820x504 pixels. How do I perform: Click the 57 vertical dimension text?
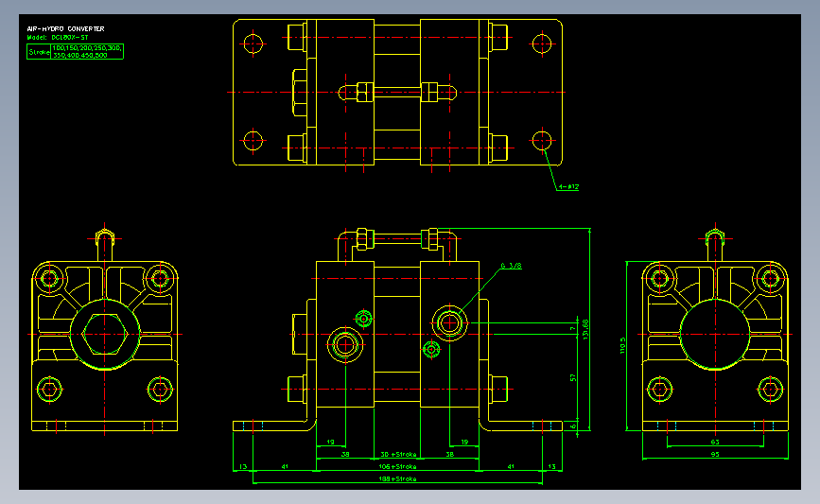point(573,377)
